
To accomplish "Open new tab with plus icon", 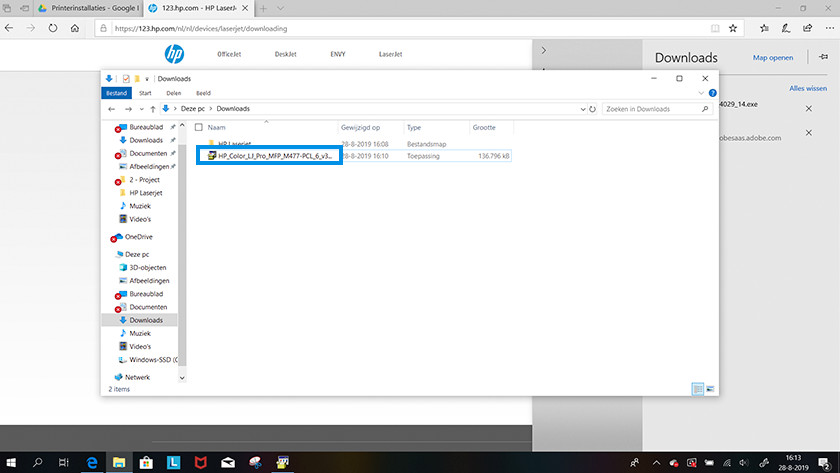I will (x=263, y=9).
